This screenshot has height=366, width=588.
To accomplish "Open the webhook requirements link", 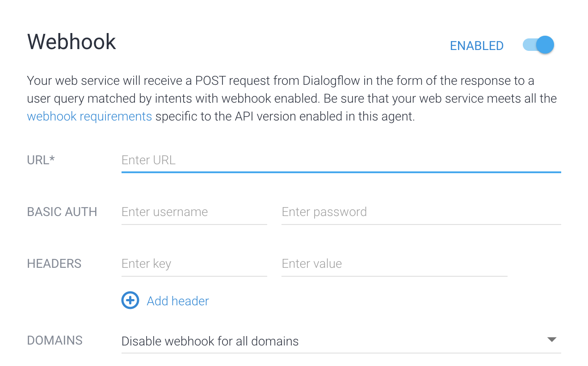I will (x=89, y=116).
